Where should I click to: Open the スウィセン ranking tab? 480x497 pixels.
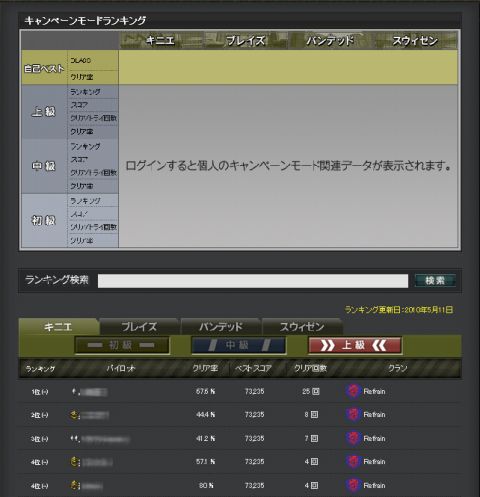coord(302,327)
